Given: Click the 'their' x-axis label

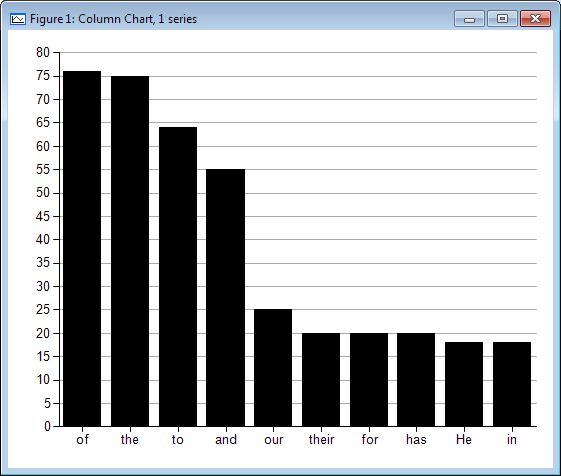Looking at the screenshot, I should click(x=321, y=439).
